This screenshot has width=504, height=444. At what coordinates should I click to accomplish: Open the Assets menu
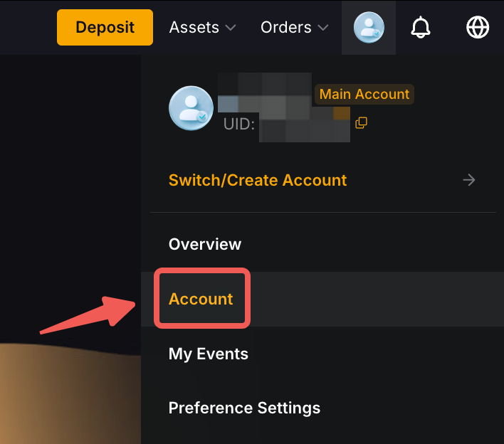(194, 28)
